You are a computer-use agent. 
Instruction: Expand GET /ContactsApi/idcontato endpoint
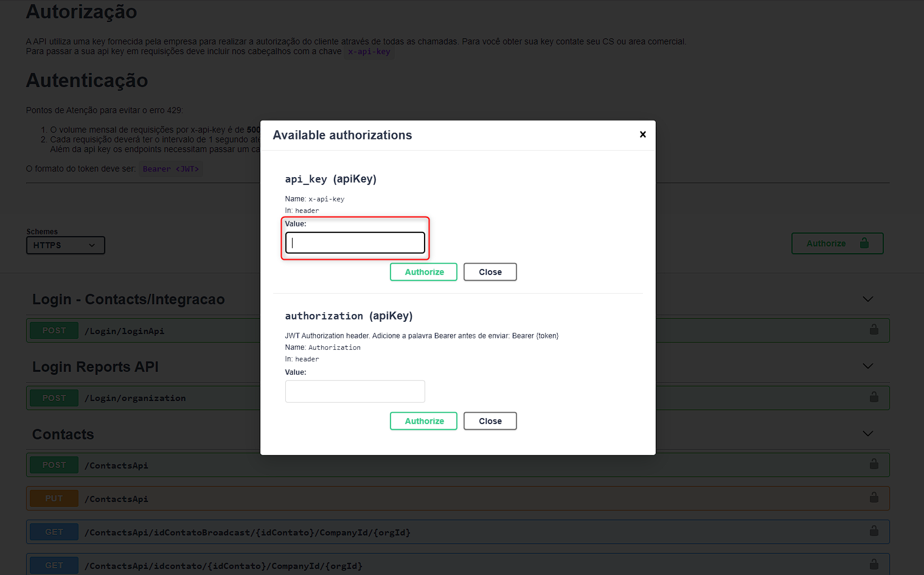coord(457,565)
